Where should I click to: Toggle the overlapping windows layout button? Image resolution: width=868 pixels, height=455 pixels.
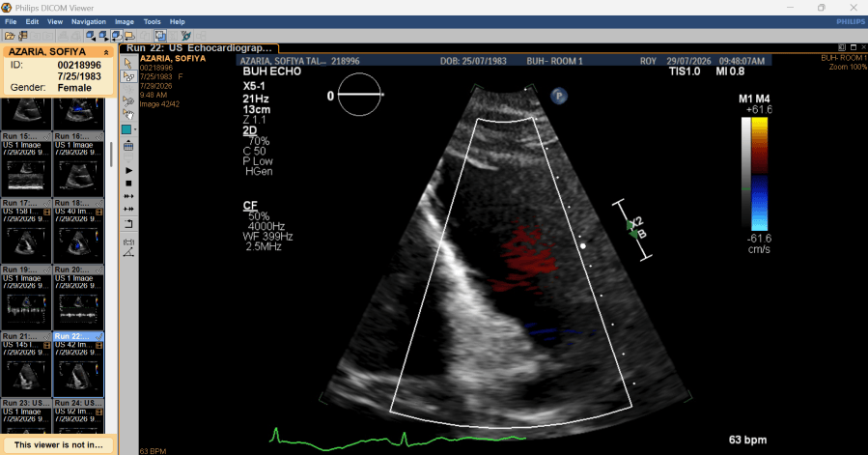coord(160,36)
